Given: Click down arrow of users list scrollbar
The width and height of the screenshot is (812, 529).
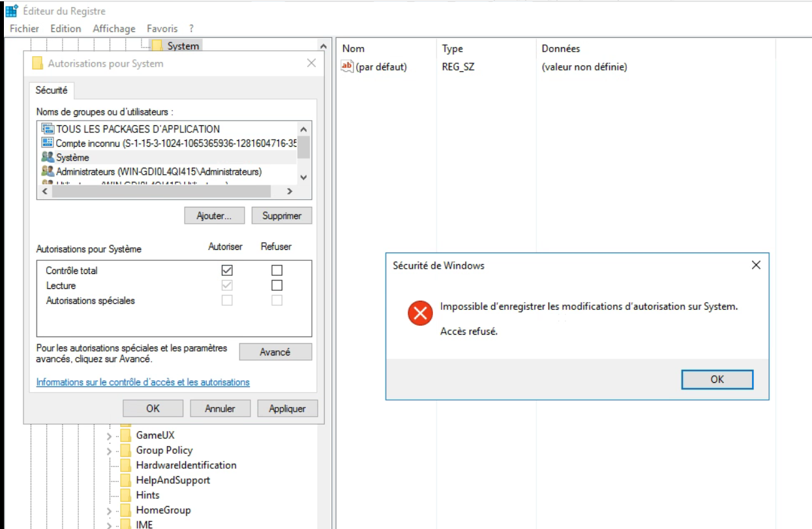Looking at the screenshot, I should [x=303, y=177].
